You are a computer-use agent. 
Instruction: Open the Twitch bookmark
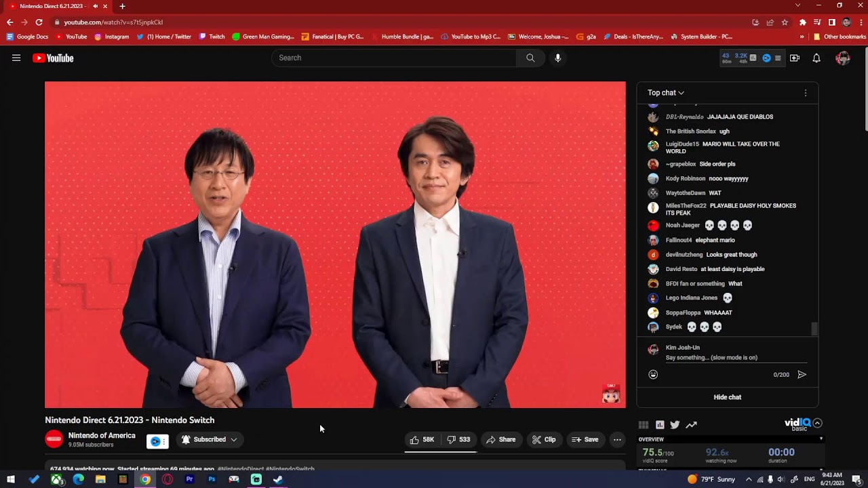[x=212, y=37]
